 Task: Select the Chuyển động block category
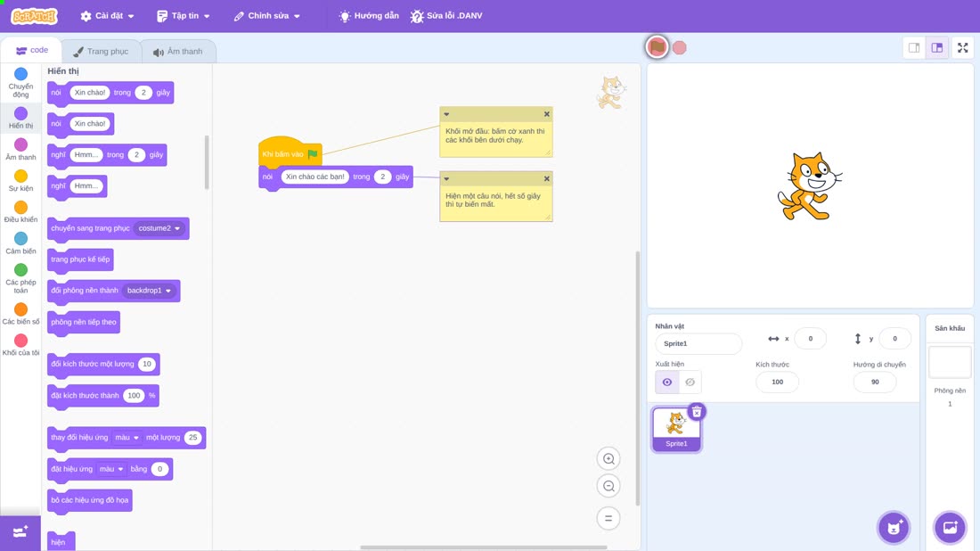(20, 83)
